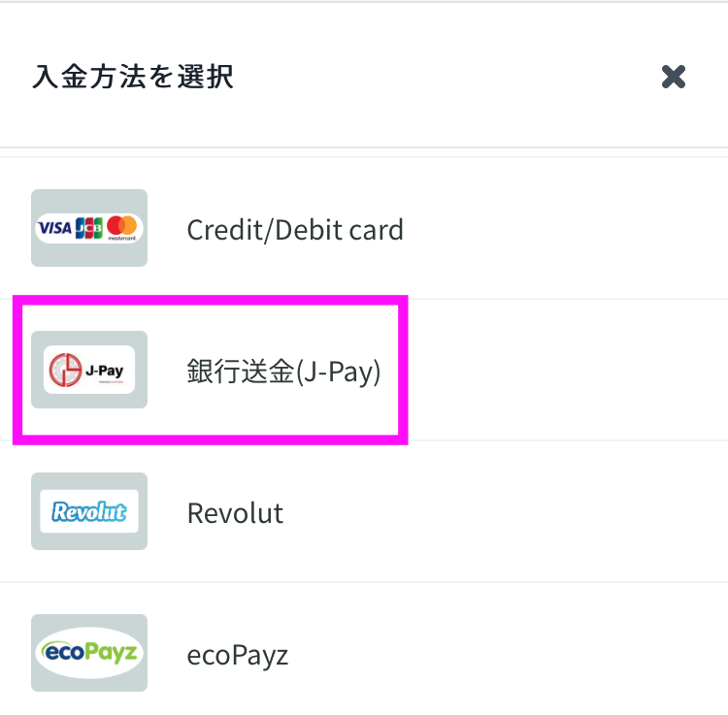Select the Revolut logo icon
728x715 pixels.
tap(89, 511)
